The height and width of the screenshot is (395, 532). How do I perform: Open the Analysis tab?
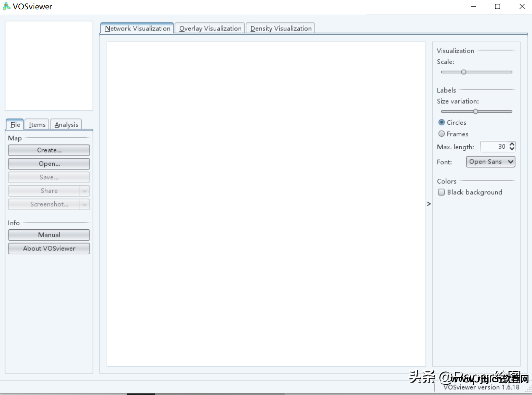tap(66, 124)
